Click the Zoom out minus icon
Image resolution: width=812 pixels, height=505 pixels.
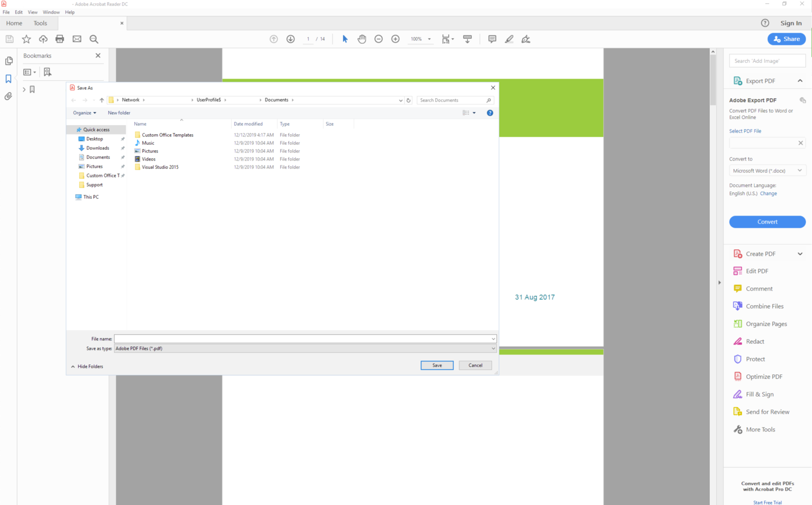(378, 39)
